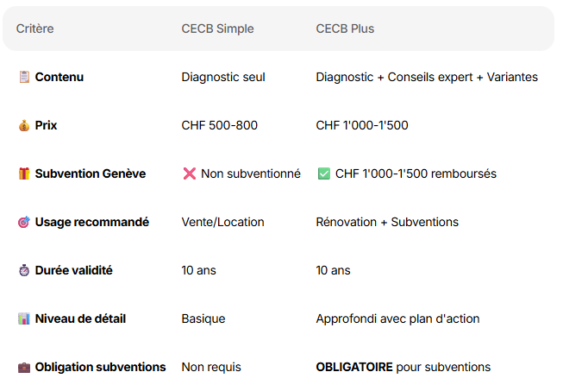Viewport: 588px width, 391px height.
Task: Click the Approfondi avec plan d'action cell
Action: point(397,319)
